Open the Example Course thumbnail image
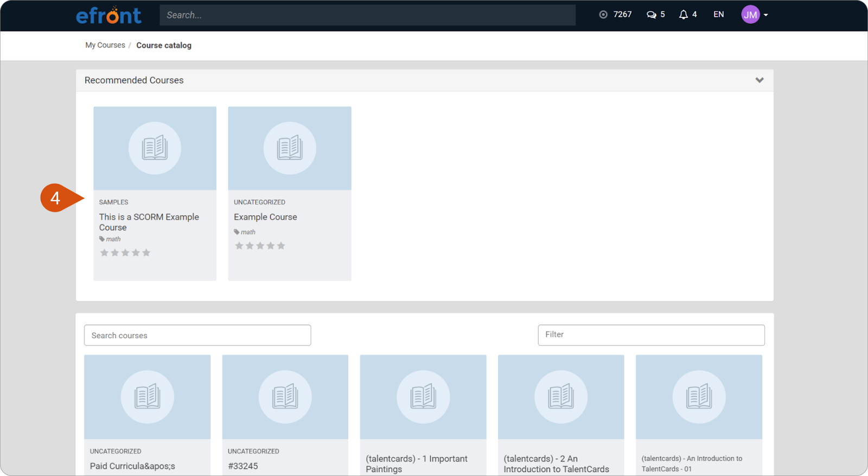Screen dimensions: 868x476 click(x=290, y=148)
